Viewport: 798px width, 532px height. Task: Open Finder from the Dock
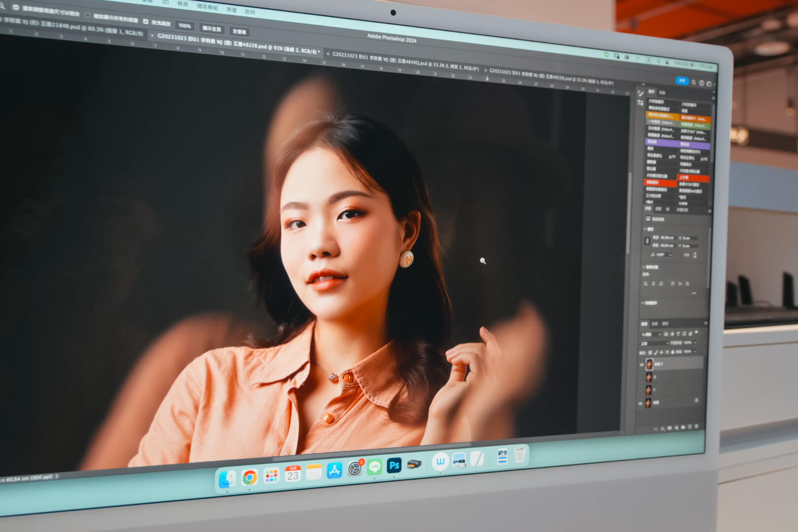(227, 479)
